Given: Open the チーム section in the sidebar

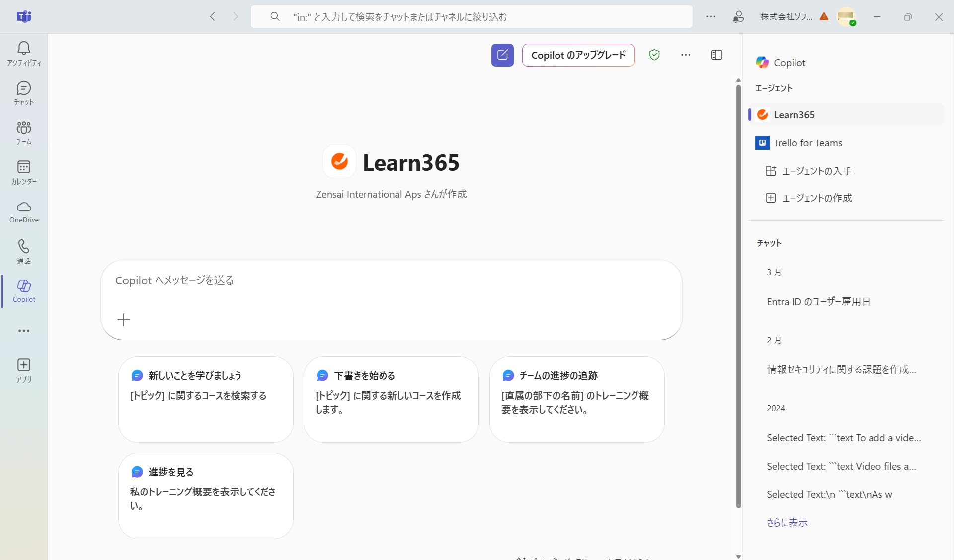Looking at the screenshot, I should [23, 132].
